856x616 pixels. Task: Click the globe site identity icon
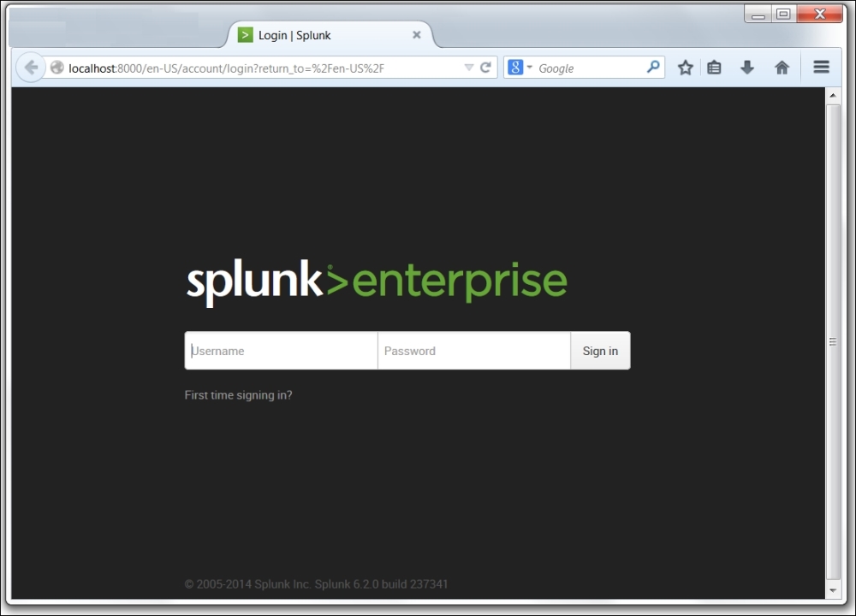[x=57, y=68]
